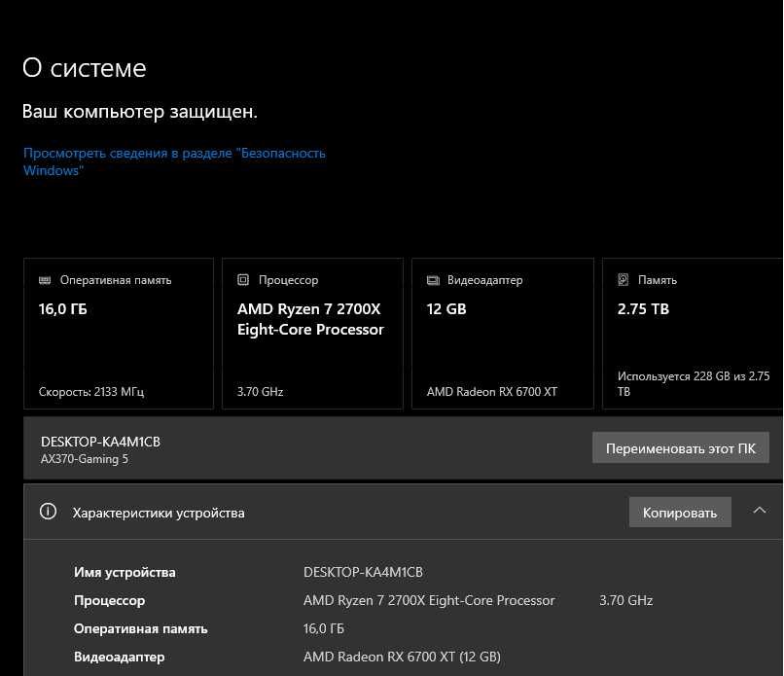
Task: Click '3.70 GHz' in processor card
Action: pos(260,392)
